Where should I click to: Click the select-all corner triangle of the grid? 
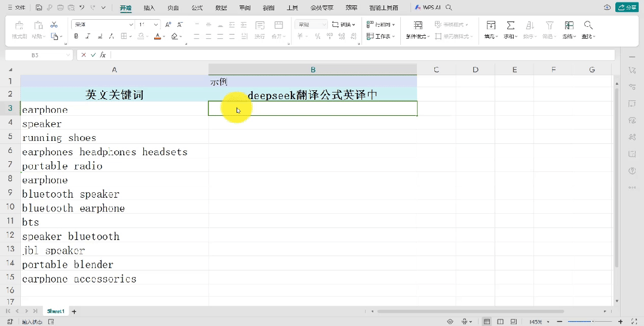pyautogui.click(x=10, y=70)
